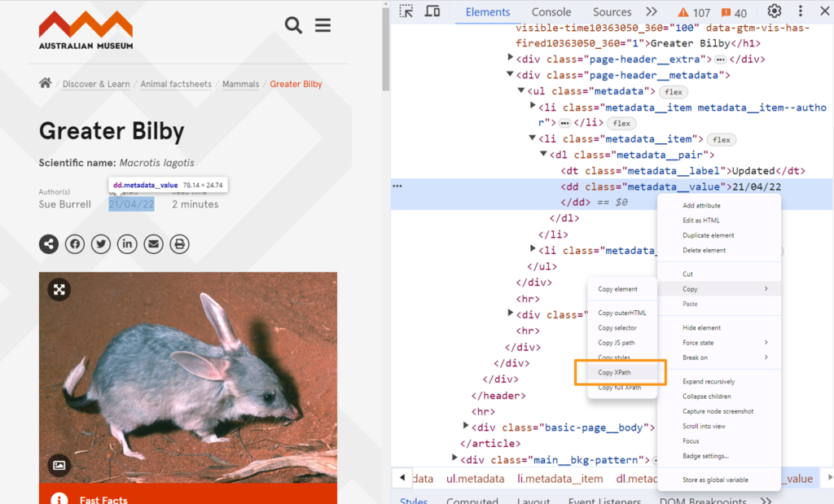Open Mammals breadcrumb link
The image size is (834, 504).
[240, 84]
